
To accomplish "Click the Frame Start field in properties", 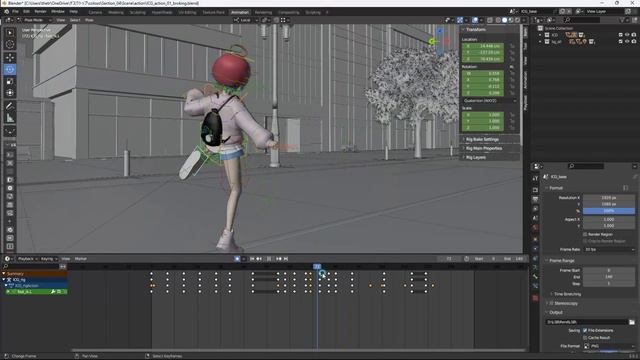I will point(609,270).
